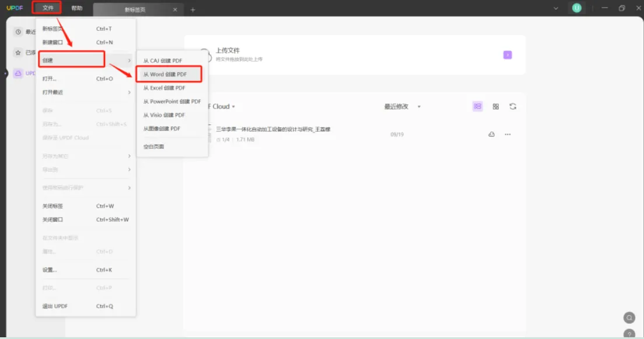This screenshot has width=644, height=339.
Task: Select 从 CAJ 创建 PDF
Action: tap(171, 61)
